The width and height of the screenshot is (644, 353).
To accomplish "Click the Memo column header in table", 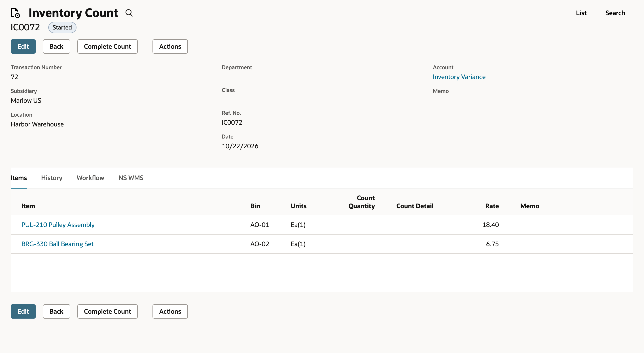I will coord(530,206).
